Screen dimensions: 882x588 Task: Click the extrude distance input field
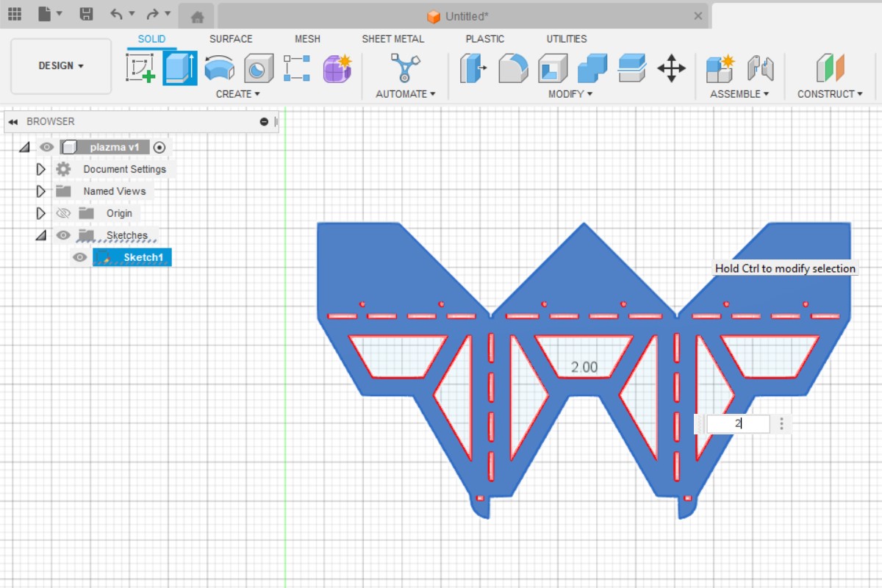pyautogui.click(x=738, y=424)
